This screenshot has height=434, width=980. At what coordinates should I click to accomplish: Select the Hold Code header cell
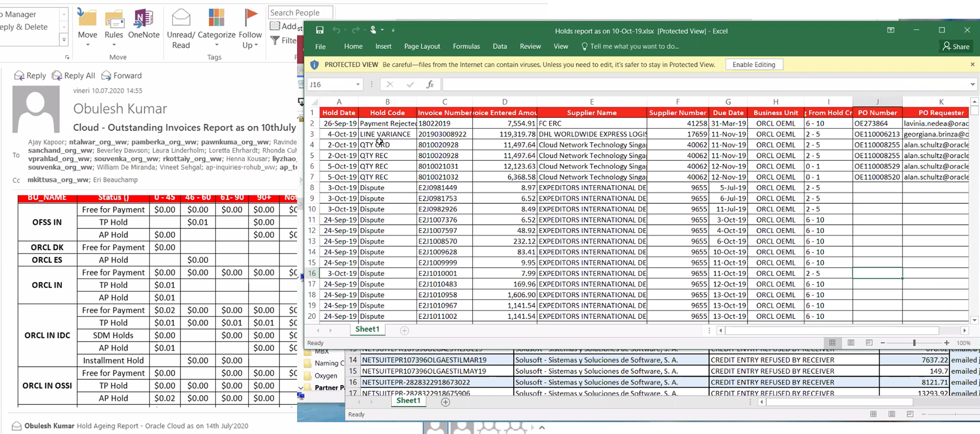pyautogui.click(x=387, y=113)
